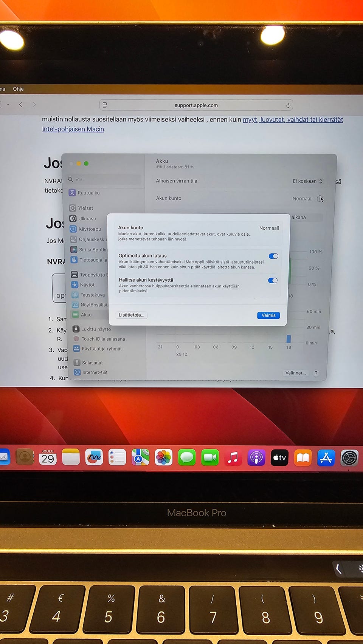Go forward in Safari
The height and width of the screenshot is (644, 363).
point(34,105)
